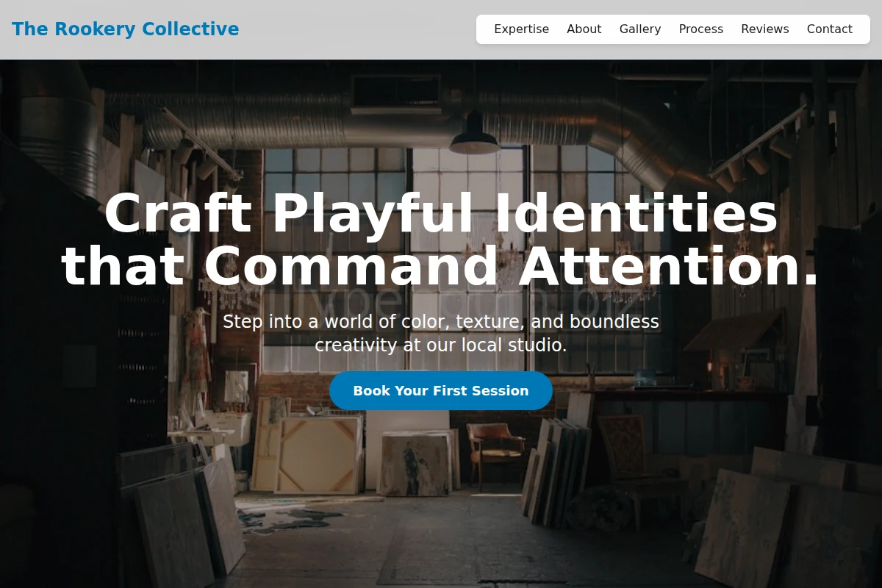The image size is (882, 588).
Task: Click the dark figure painting beside the chair
Action: coord(415,463)
